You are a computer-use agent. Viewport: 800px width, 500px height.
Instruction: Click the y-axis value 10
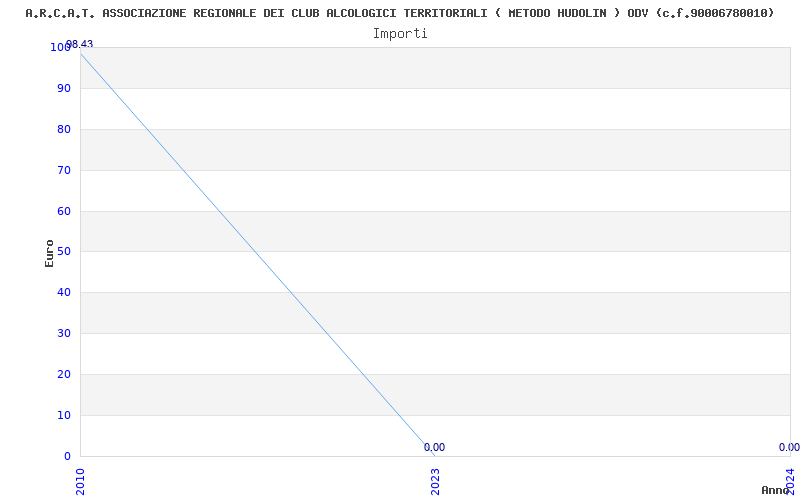point(64,415)
